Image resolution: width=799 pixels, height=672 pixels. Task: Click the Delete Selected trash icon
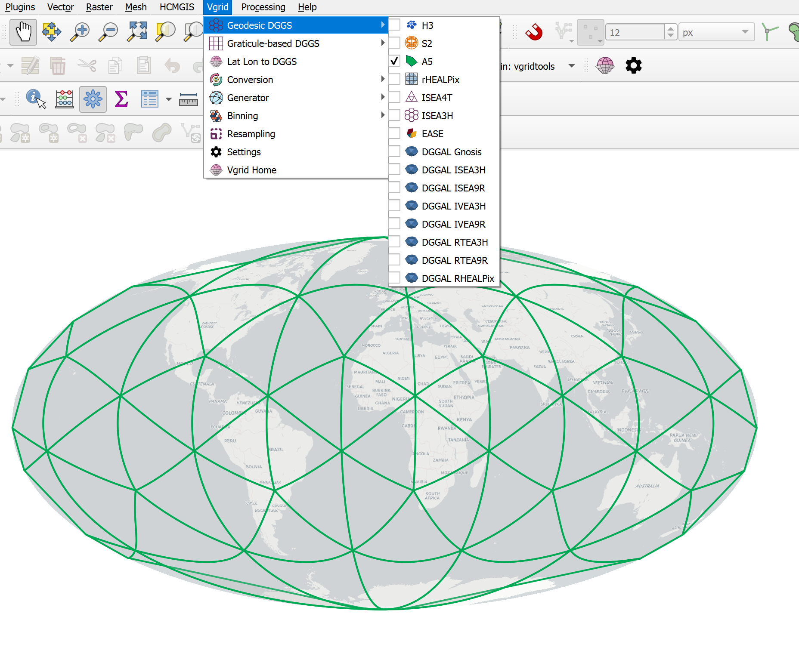(58, 65)
